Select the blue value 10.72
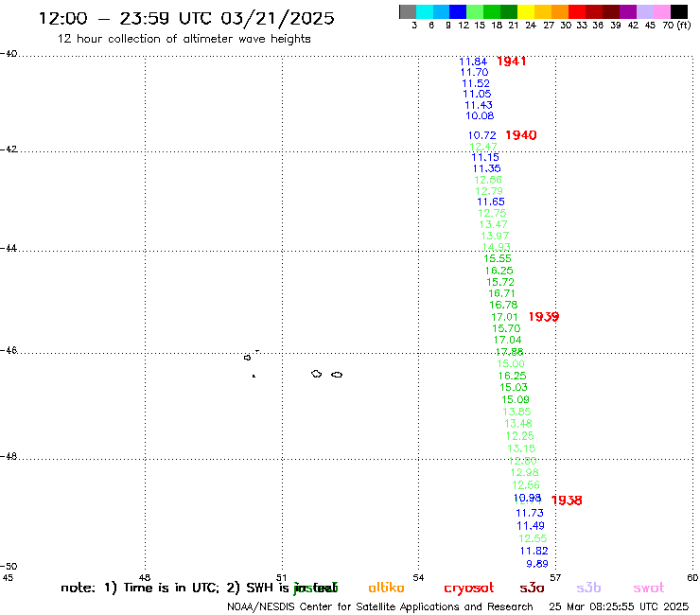Image resolution: width=700 pixels, height=615 pixels. [x=482, y=135]
